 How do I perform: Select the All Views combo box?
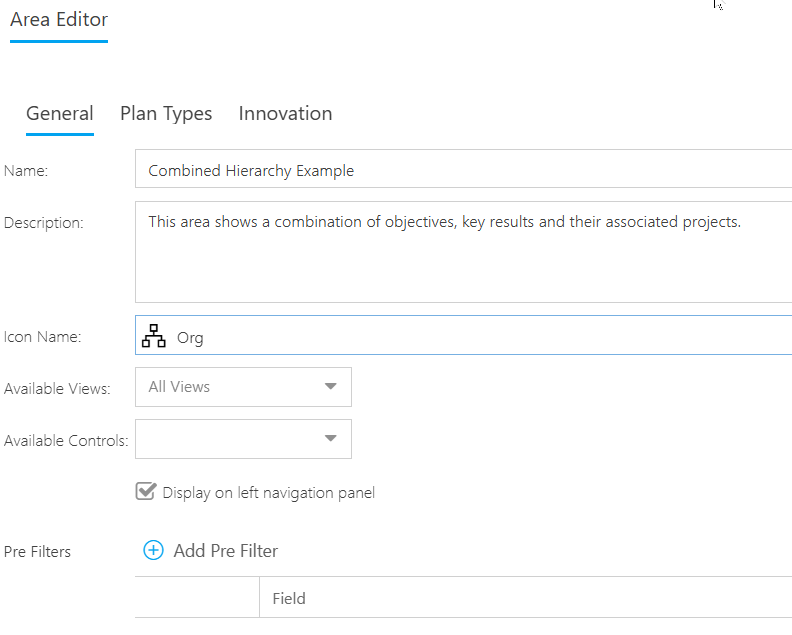(x=243, y=387)
